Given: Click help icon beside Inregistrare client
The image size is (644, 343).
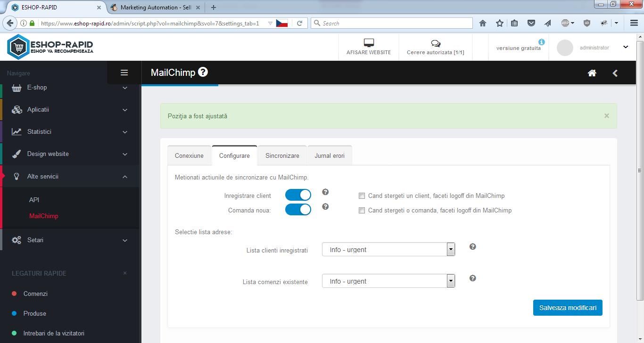Looking at the screenshot, I should pyautogui.click(x=325, y=192).
